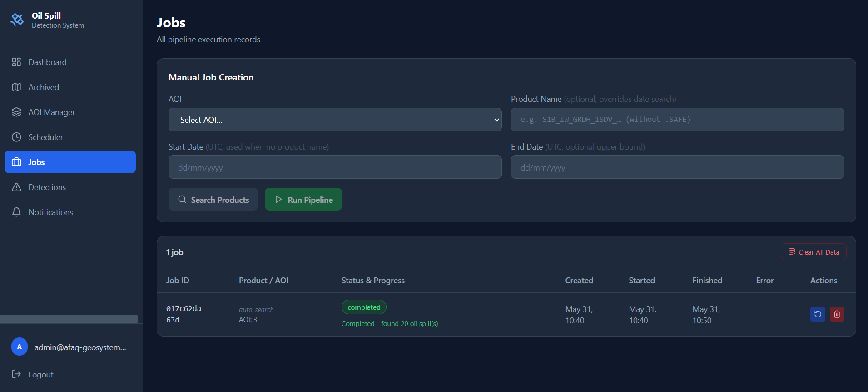
Task: Click the Job ID column header
Action: point(178,281)
